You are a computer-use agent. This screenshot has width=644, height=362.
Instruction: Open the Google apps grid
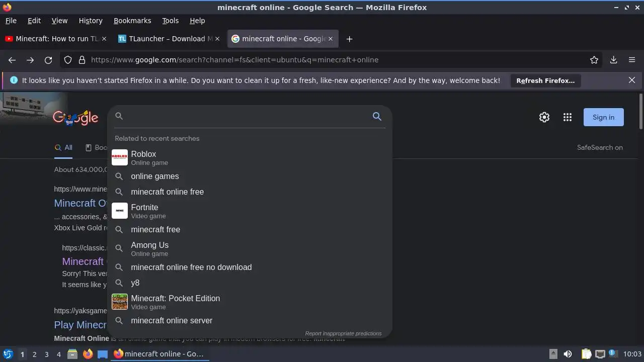click(568, 117)
